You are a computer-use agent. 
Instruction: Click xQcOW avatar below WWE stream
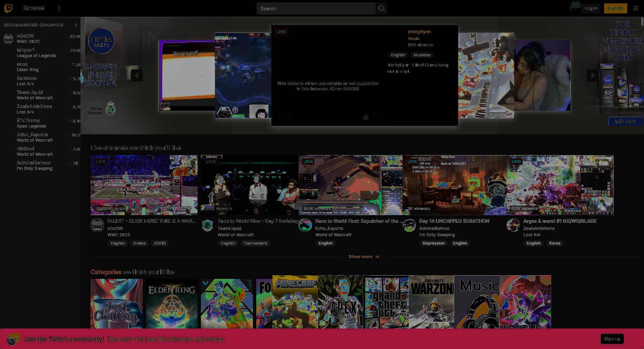pyautogui.click(x=97, y=225)
